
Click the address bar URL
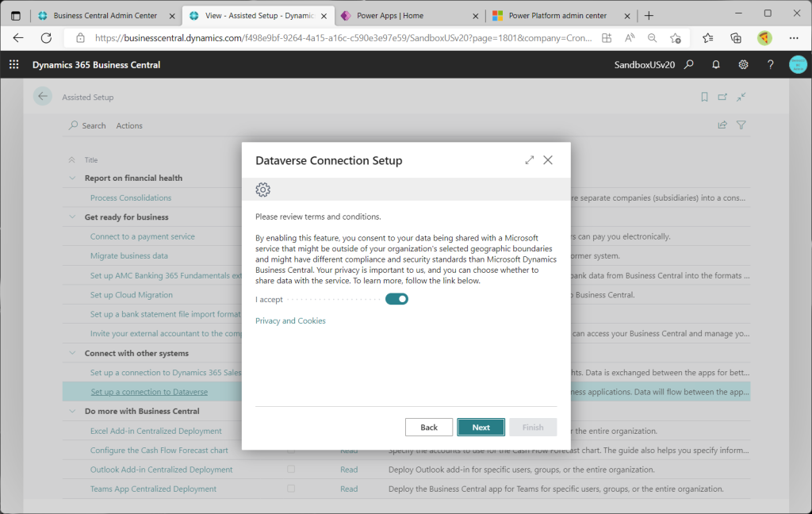(x=343, y=38)
